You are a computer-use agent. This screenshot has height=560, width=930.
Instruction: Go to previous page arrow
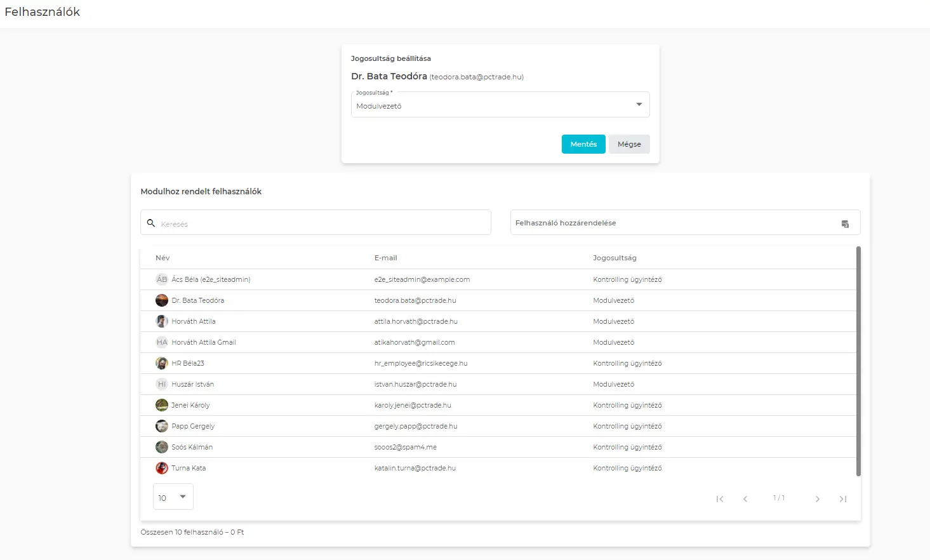tap(745, 499)
